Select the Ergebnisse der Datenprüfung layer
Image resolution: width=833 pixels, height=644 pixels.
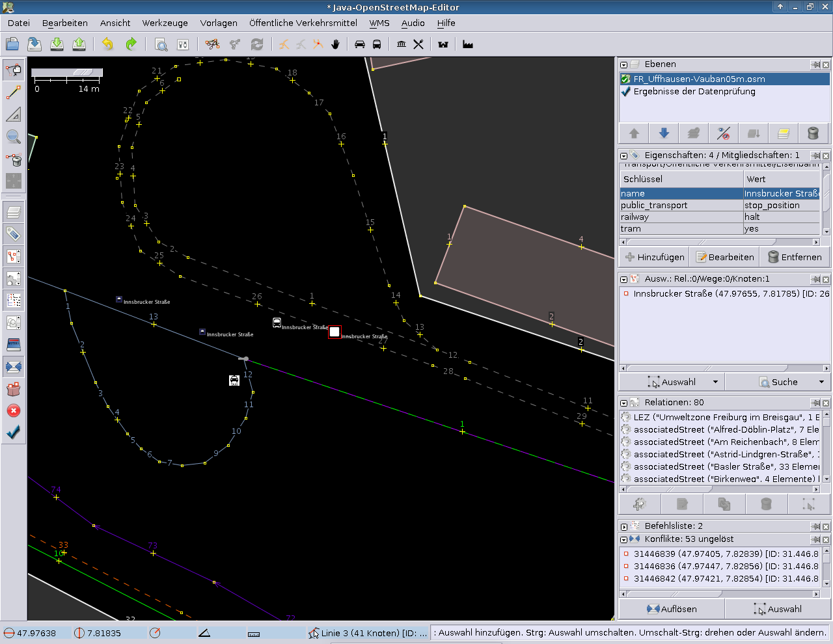[x=694, y=92]
